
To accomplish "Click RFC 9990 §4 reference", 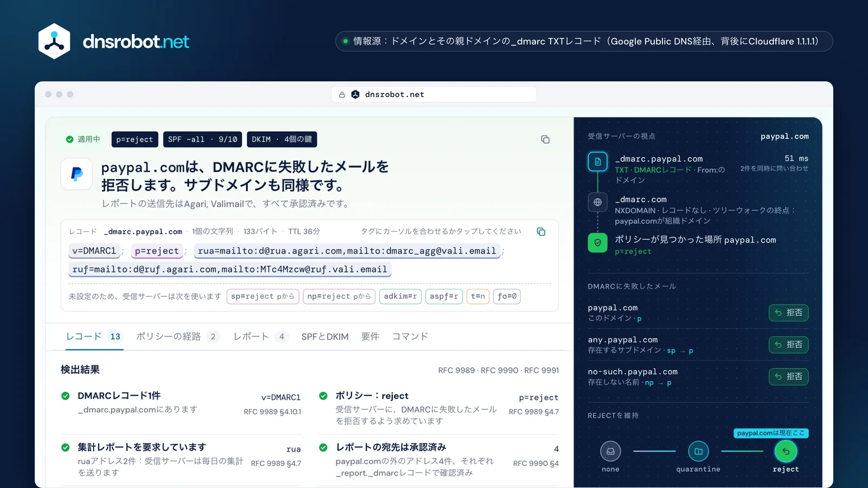I will (536, 464).
